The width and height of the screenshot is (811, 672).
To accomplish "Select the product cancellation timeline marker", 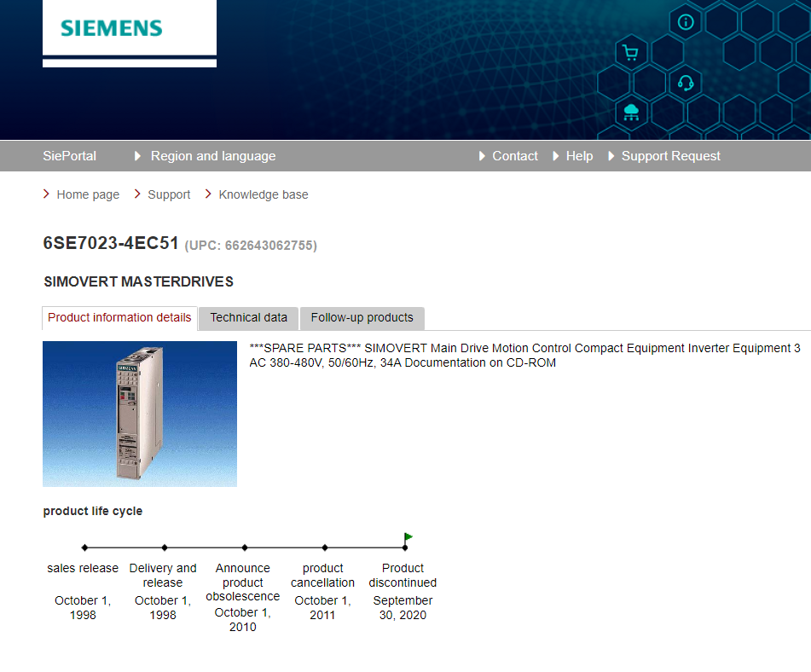I will click(325, 547).
